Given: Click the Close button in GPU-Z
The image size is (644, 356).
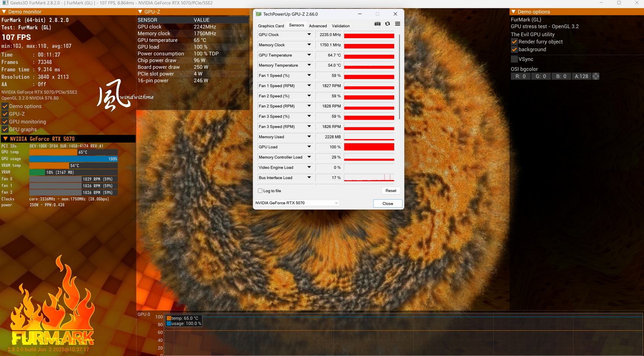Looking at the screenshot, I should coord(388,203).
